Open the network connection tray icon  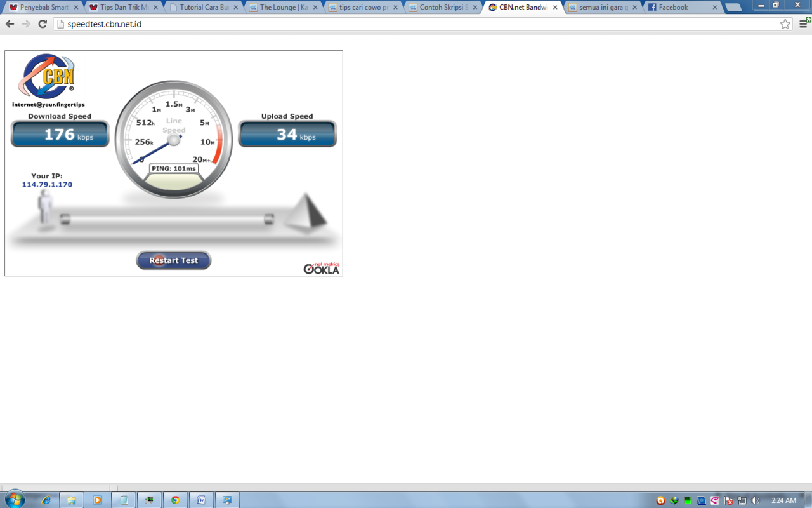click(742, 500)
